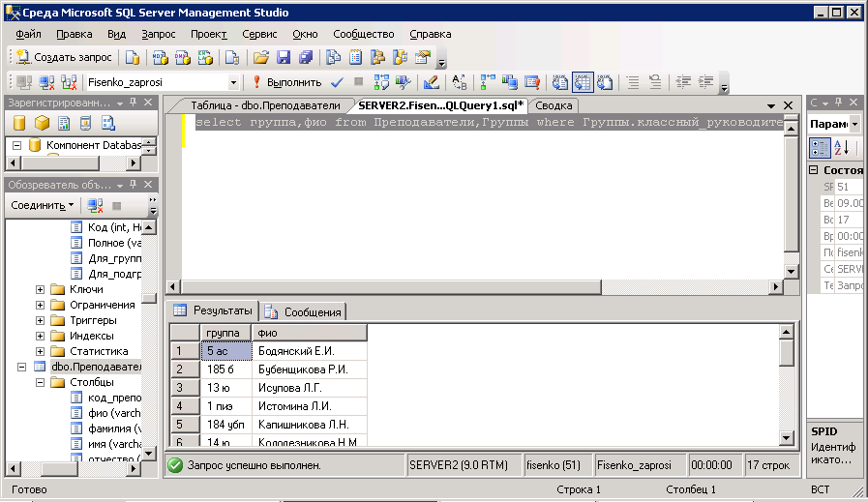Screen dimensions: 868x502
Task: Switch to the Сводка tab
Action: point(554,105)
